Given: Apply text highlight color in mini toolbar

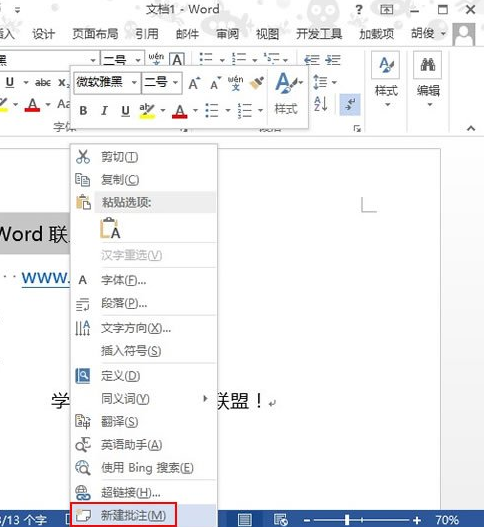Looking at the screenshot, I should tap(147, 111).
